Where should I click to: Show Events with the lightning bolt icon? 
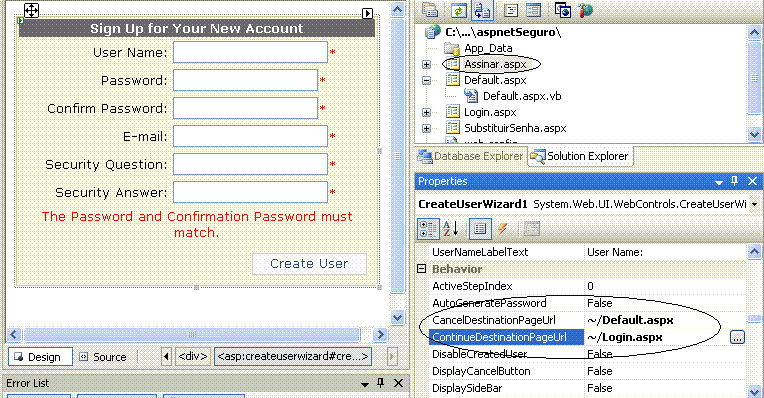(503, 228)
